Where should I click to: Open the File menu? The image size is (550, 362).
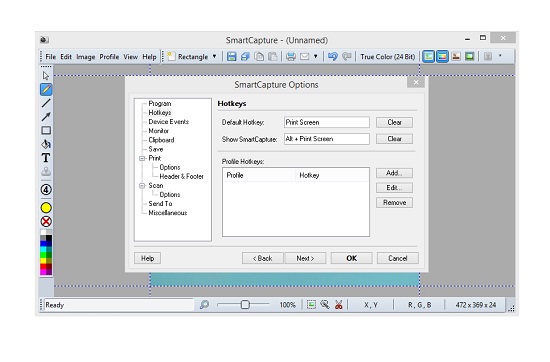coord(51,57)
